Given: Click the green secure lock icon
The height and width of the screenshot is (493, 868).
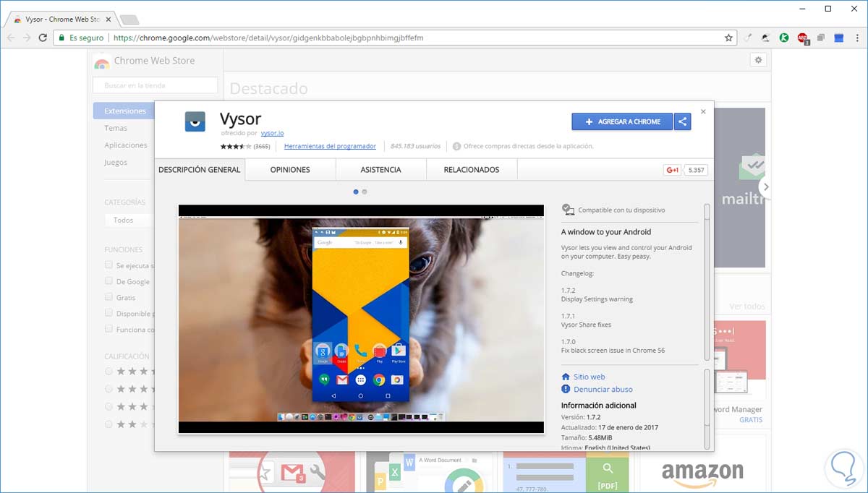Looking at the screenshot, I should point(62,38).
